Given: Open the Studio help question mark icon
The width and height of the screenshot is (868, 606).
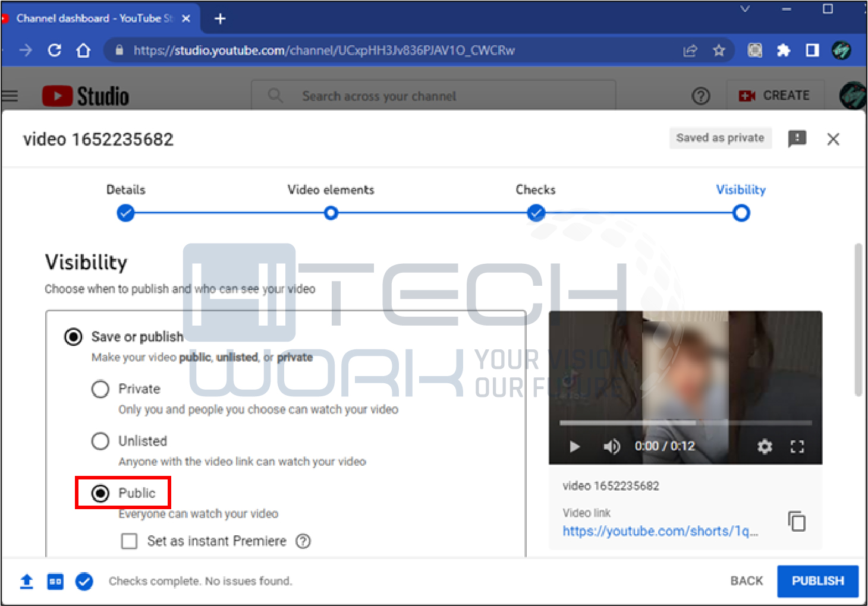Looking at the screenshot, I should (701, 96).
